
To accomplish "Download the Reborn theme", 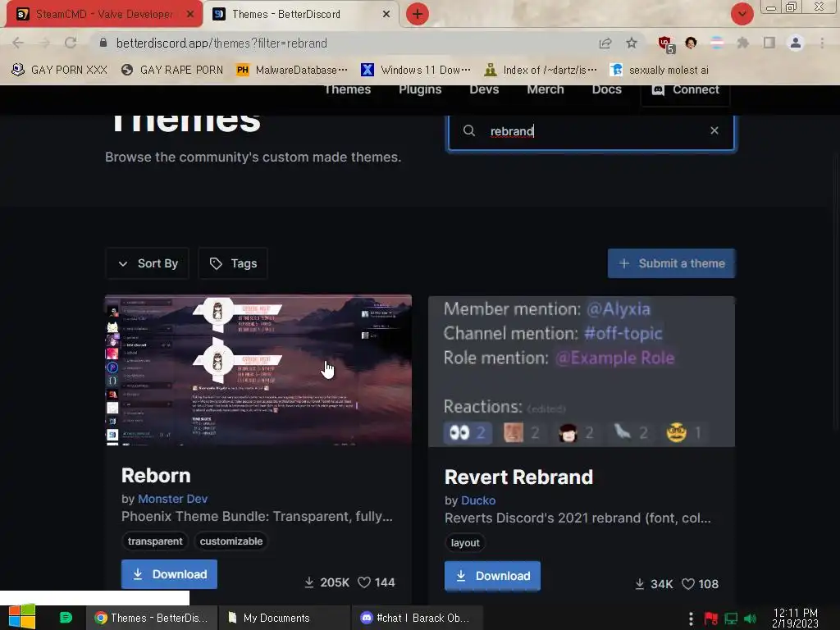I will click(169, 574).
